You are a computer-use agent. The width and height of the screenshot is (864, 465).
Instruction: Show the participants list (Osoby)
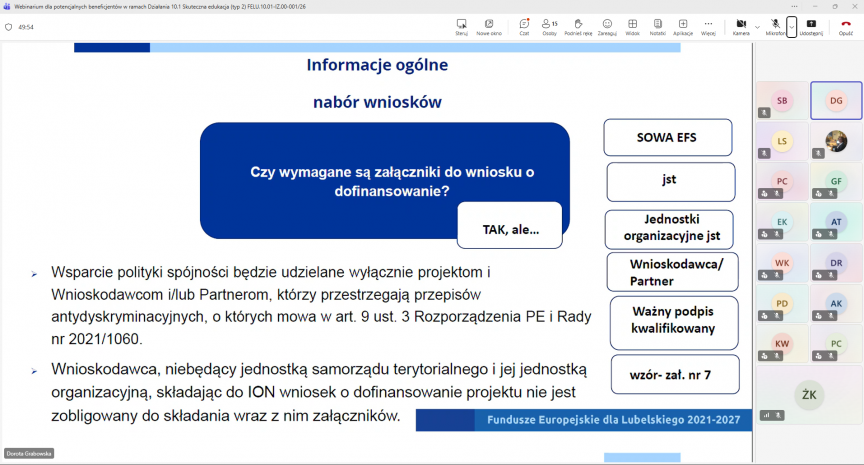pyautogui.click(x=549, y=26)
